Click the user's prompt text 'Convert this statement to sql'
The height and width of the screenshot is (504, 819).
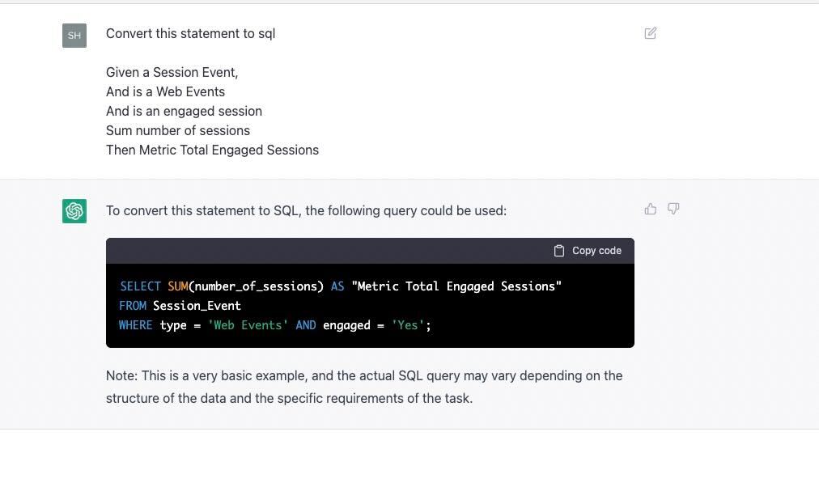point(190,33)
